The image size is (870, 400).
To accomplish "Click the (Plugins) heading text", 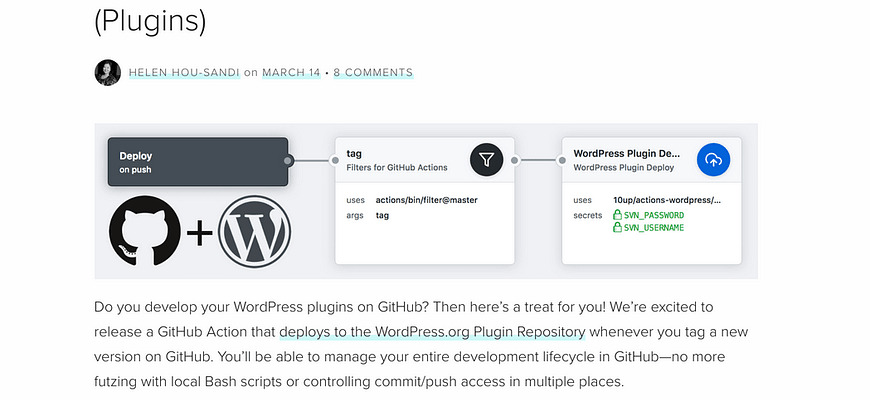I will point(150,21).
